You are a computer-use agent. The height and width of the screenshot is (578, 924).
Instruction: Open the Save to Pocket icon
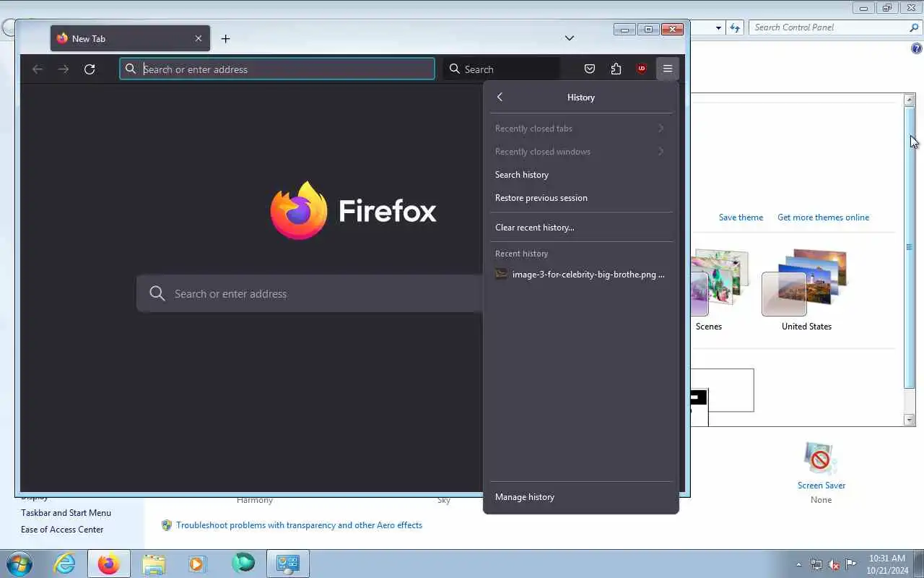tap(590, 69)
